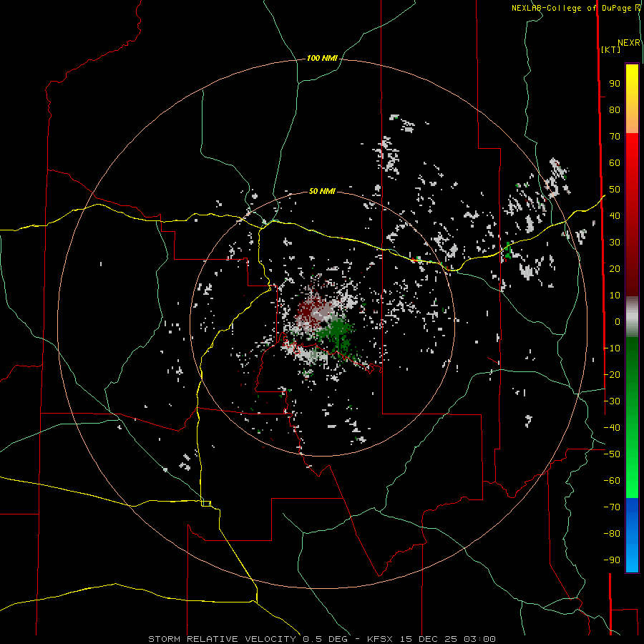The image size is (644, 644).
Task: Click the "50 NMI" range ring label
Action: (322, 191)
